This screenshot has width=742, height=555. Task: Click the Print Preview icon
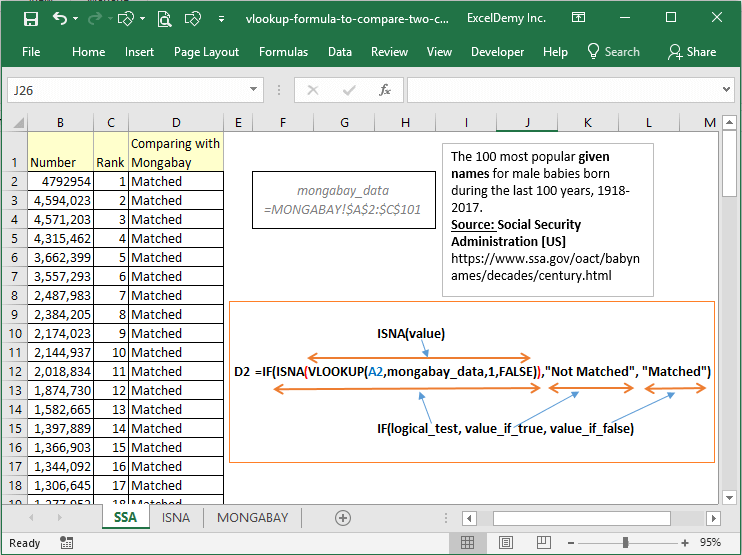point(164,19)
